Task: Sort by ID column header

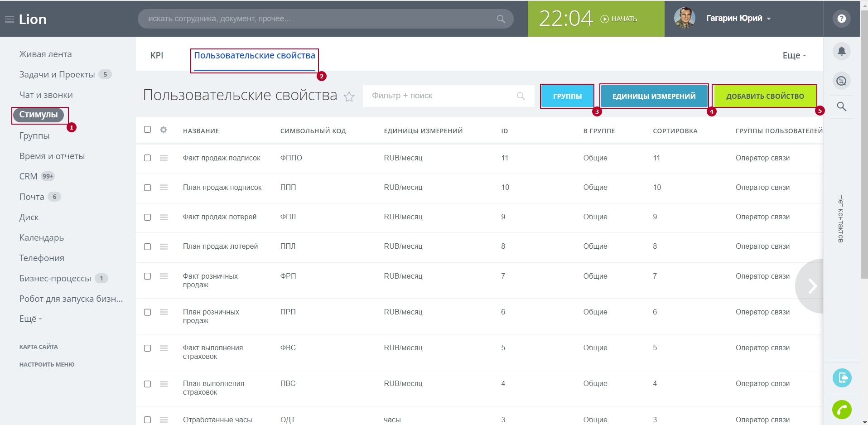Action: pos(504,131)
